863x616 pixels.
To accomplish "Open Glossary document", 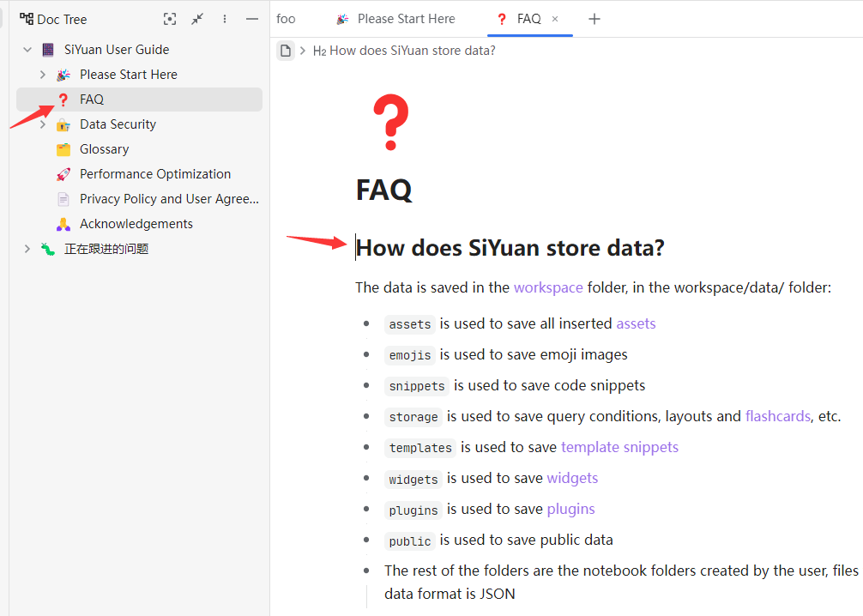I will pos(104,149).
